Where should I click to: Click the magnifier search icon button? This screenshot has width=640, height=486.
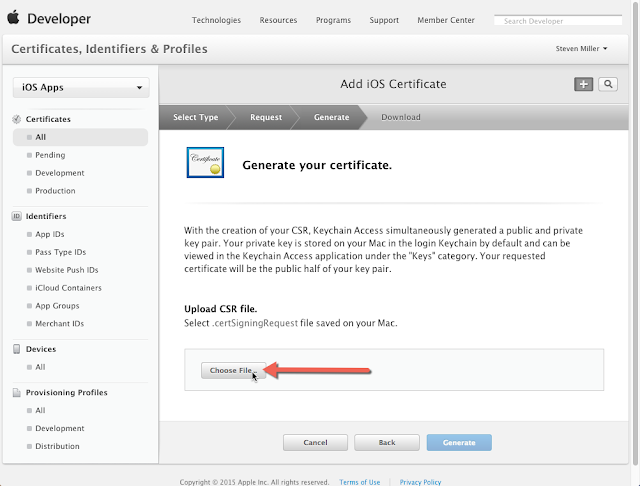[608, 84]
